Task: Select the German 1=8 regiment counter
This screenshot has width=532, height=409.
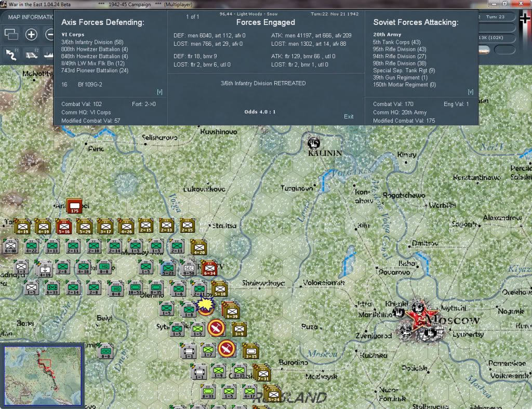Action: point(188,309)
